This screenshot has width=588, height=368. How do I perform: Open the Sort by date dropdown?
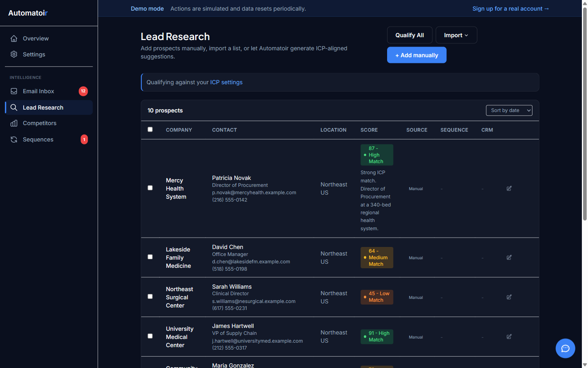pos(509,110)
